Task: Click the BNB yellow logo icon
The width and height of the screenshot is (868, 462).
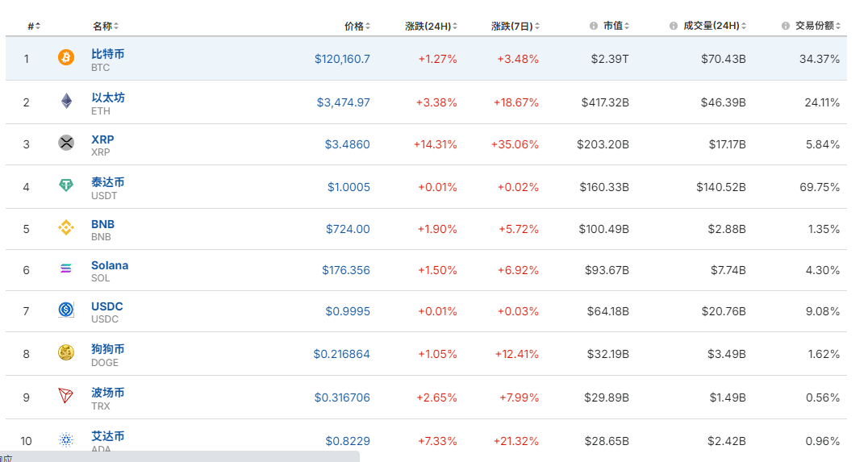Action: click(x=66, y=228)
